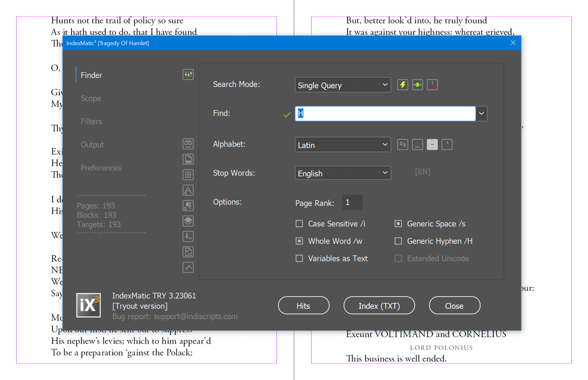Screen dimensions: 588x380
Task: Select the Finder tab
Action: coord(92,75)
